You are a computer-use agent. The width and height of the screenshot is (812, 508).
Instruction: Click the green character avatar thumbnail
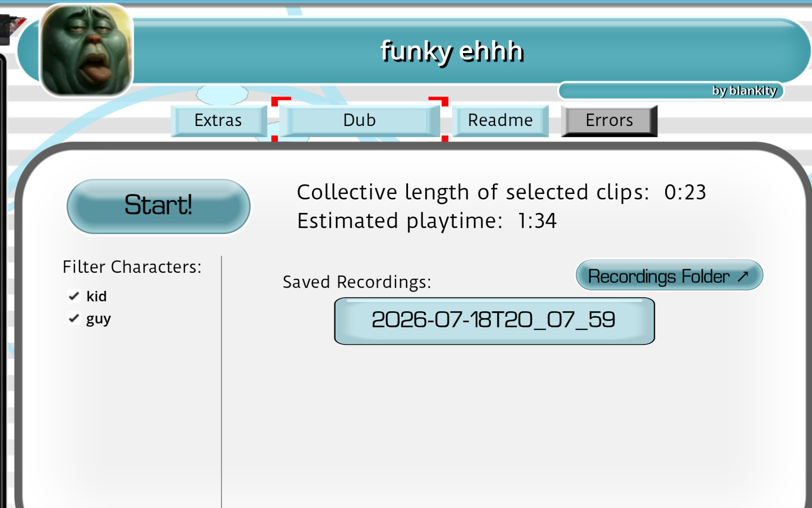tap(87, 50)
